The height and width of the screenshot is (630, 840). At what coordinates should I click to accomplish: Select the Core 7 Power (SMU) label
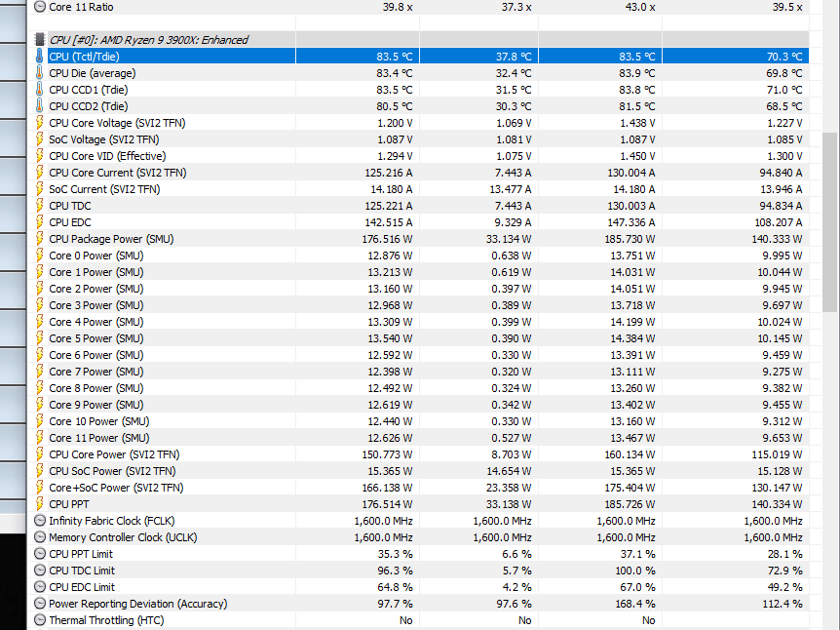pos(96,372)
